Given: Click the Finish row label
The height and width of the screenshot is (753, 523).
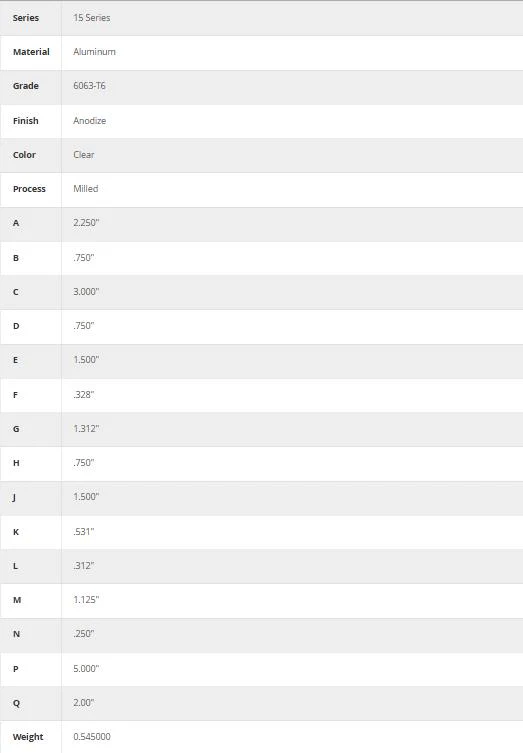Looking at the screenshot, I should click(x=26, y=121).
